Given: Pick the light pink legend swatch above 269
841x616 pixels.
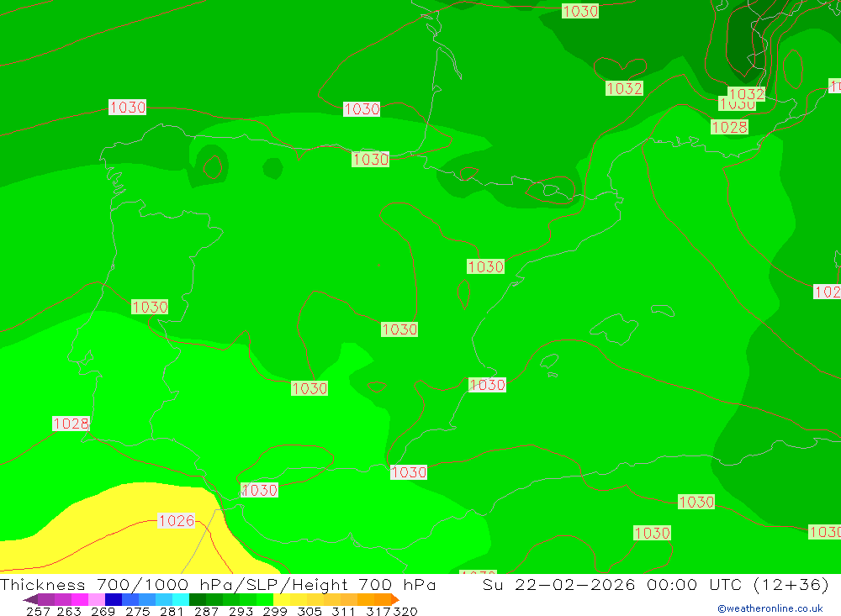Looking at the screenshot, I should click(x=97, y=599).
